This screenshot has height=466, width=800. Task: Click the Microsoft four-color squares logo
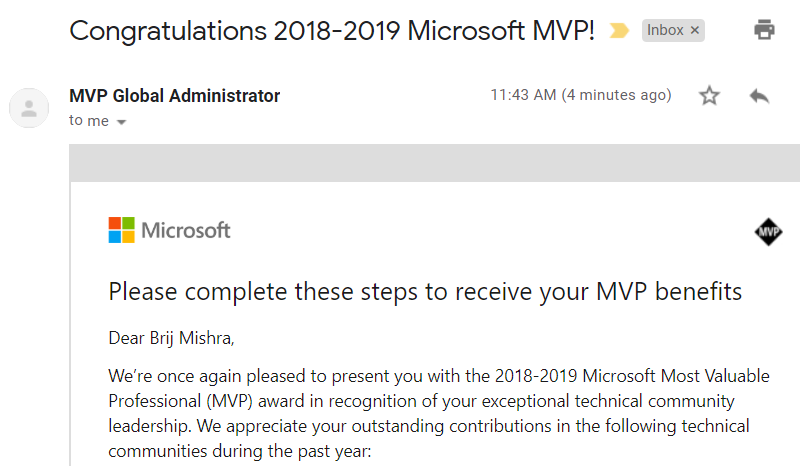pyautogui.click(x=121, y=230)
